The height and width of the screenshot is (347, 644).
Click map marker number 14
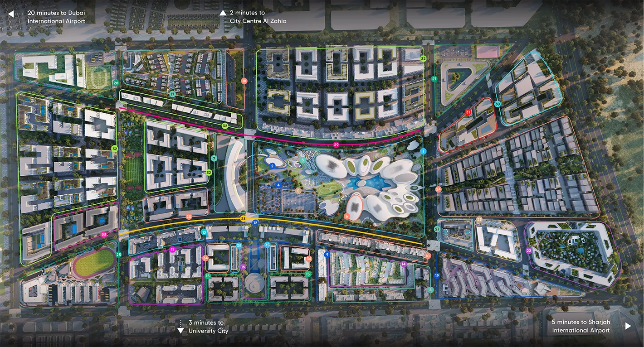coord(404,264)
